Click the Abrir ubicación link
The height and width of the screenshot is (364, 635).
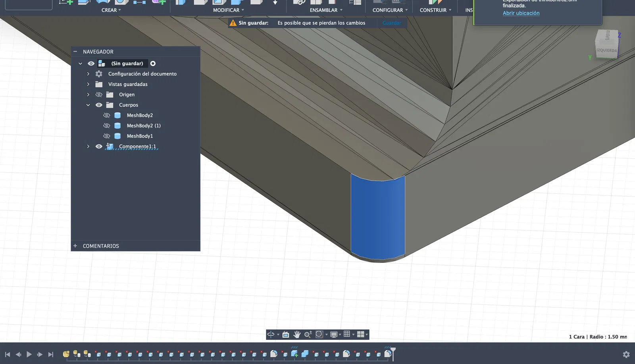coord(521,13)
